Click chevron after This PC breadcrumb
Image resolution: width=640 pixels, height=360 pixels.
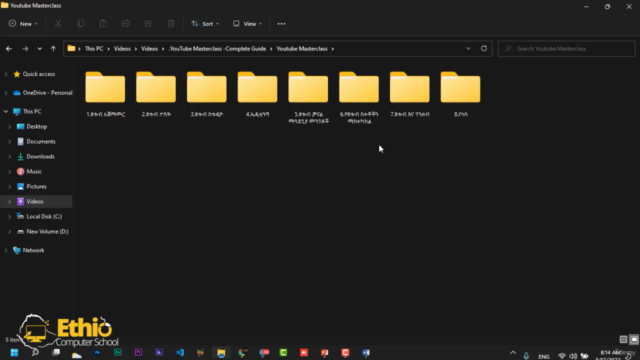pyautogui.click(x=109, y=49)
